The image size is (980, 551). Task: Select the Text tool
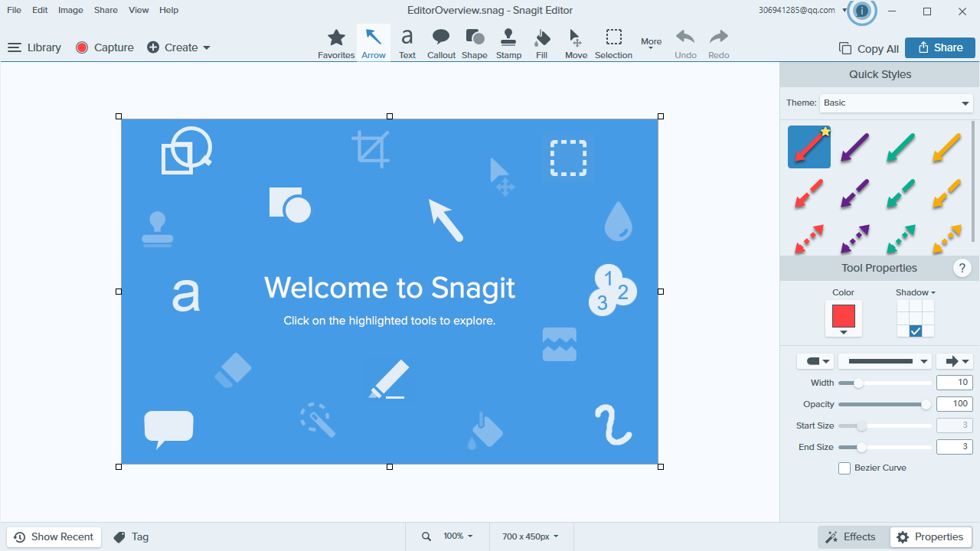[x=407, y=42]
